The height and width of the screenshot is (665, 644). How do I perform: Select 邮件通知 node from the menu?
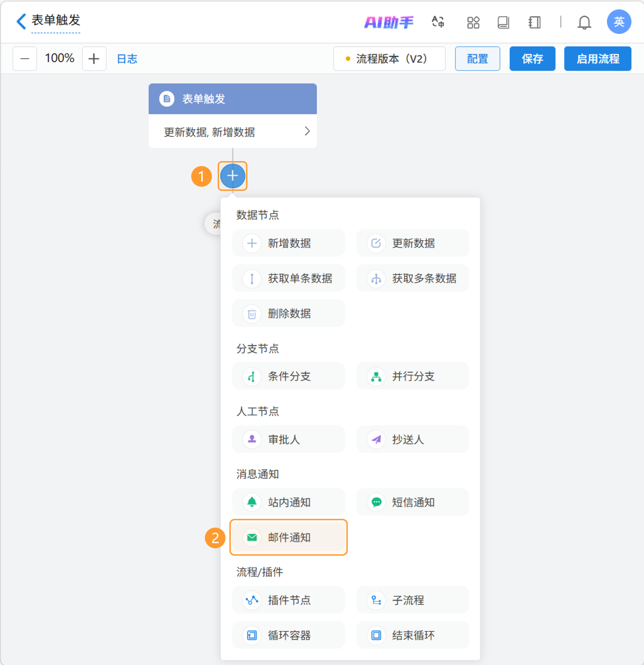pyautogui.click(x=288, y=537)
